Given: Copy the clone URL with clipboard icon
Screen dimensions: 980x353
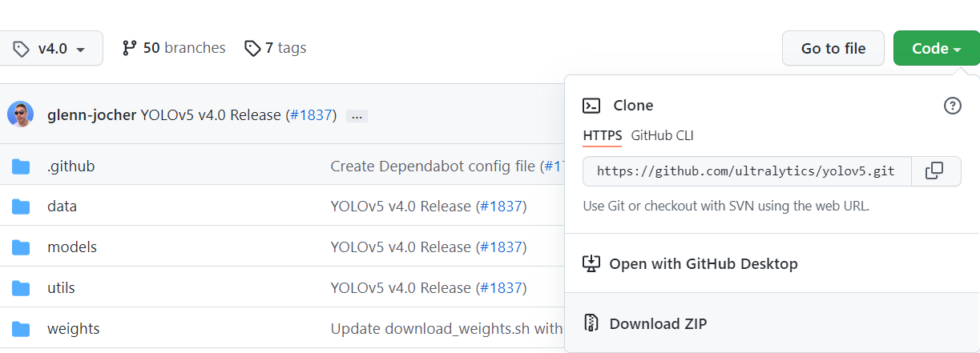Looking at the screenshot, I should click(x=934, y=170).
